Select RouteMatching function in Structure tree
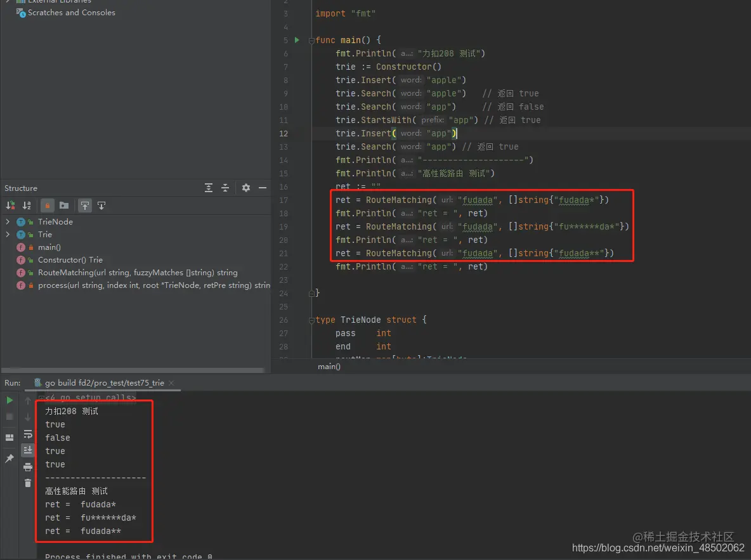751x560 pixels. [138, 273]
